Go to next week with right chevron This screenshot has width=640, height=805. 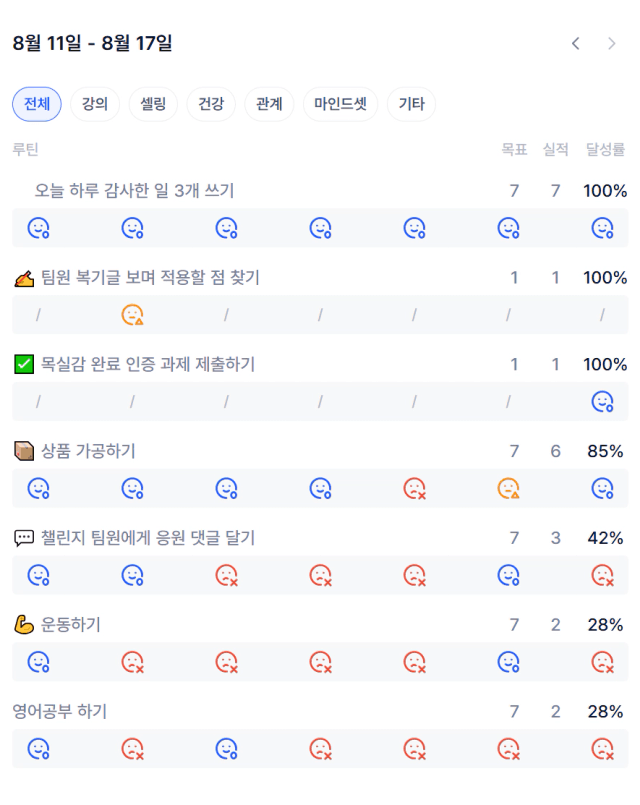(x=611, y=44)
